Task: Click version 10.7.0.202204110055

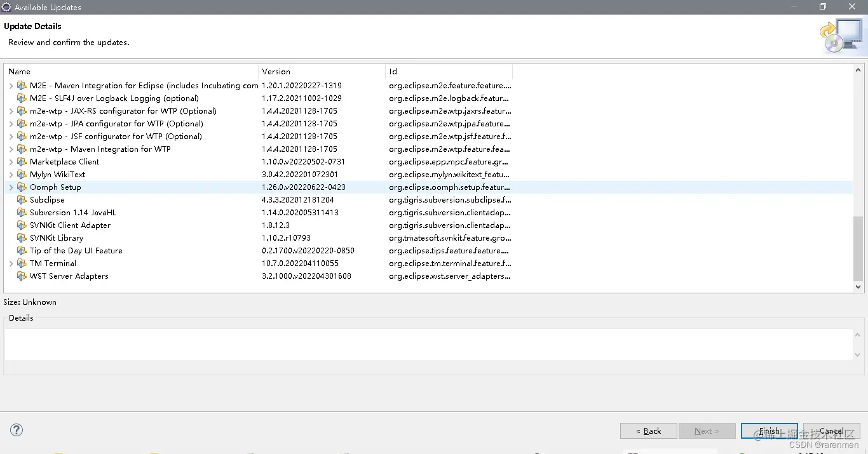Action: pyautogui.click(x=300, y=264)
